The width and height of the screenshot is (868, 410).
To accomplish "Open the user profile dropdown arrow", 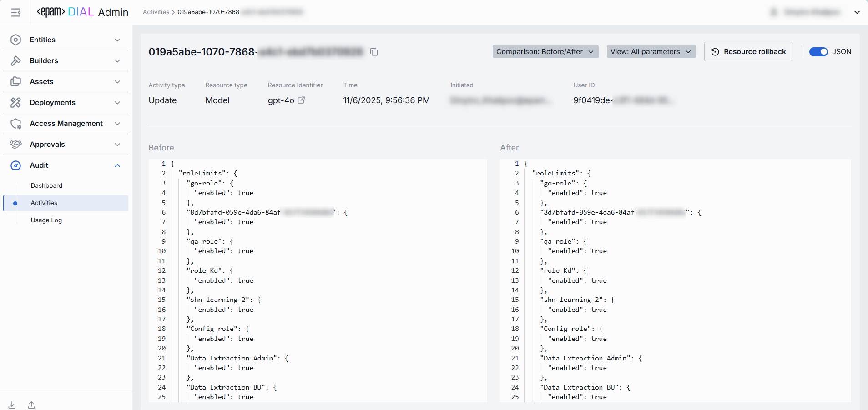I will (857, 12).
